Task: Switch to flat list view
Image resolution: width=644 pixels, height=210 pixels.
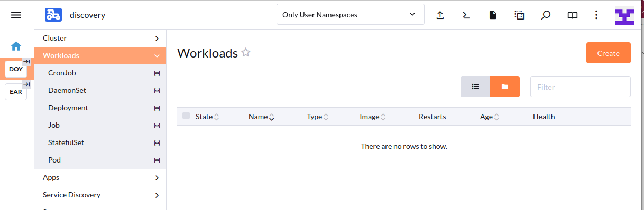Action: 475,87
